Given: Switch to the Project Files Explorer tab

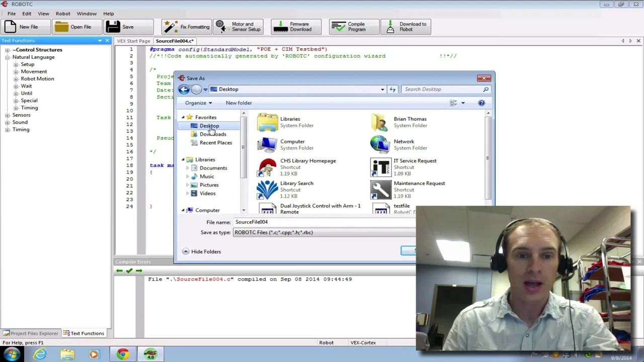Looking at the screenshot, I should tap(31, 333).
